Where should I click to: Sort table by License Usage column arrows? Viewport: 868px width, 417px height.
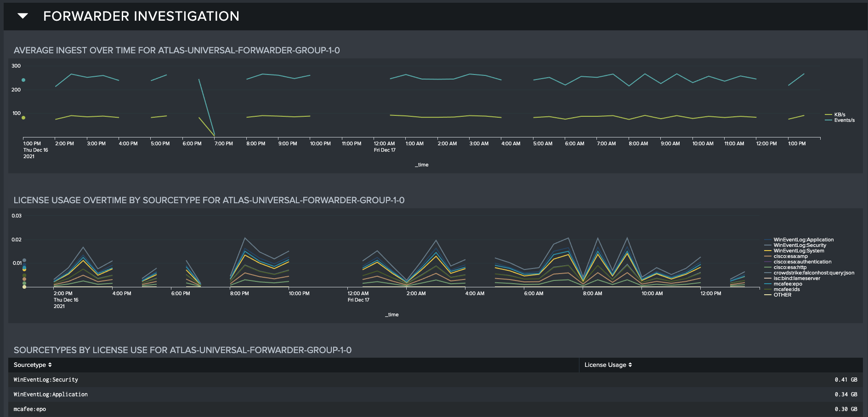pyautogui.click(x=630, y=365)
